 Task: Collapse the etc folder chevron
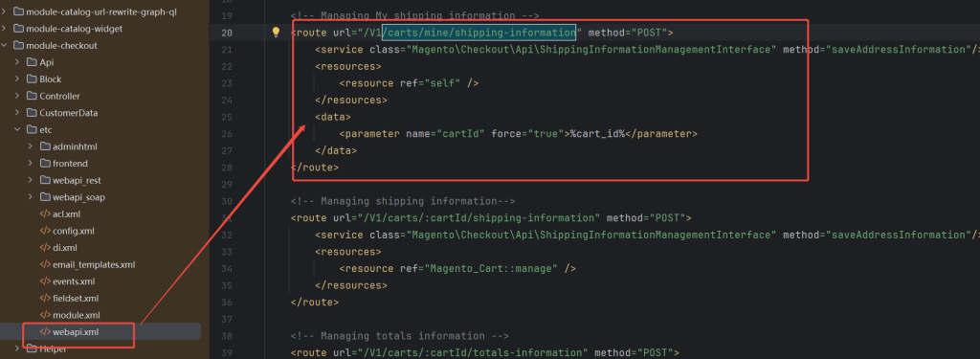18,130
